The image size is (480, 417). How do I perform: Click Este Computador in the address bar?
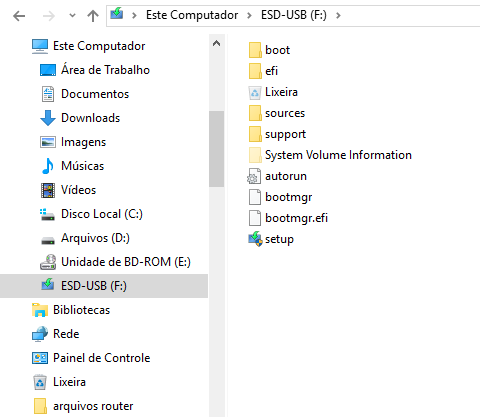tap(192, 15)
